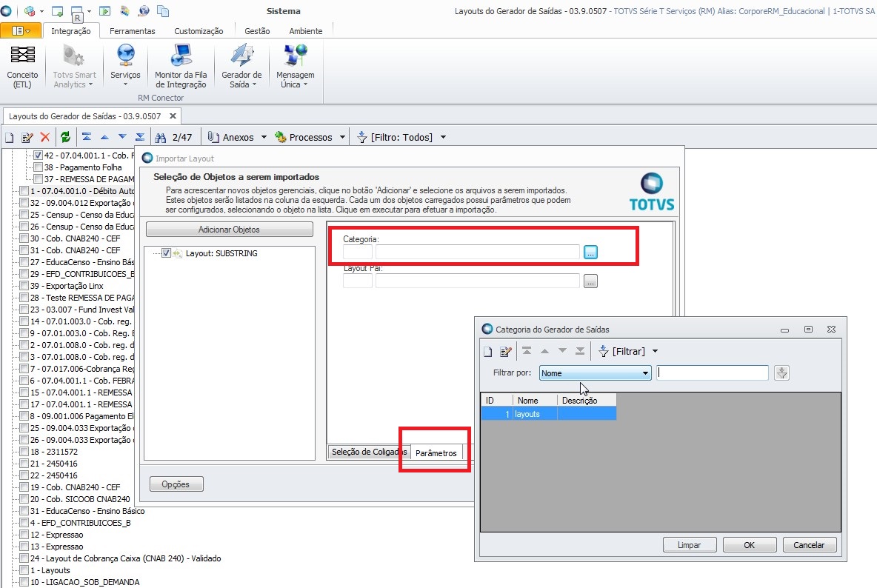Image resolution: width=877 pixels, height=588 pixels.
Task: Open the Filtrar por Nome combo box
Action: (595, 372)
